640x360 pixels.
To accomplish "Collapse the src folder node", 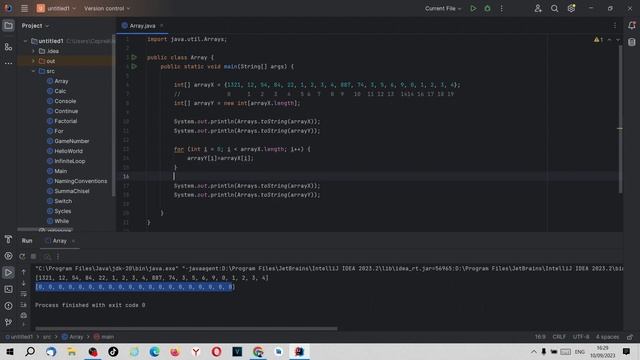I will (x=33, y=71).
